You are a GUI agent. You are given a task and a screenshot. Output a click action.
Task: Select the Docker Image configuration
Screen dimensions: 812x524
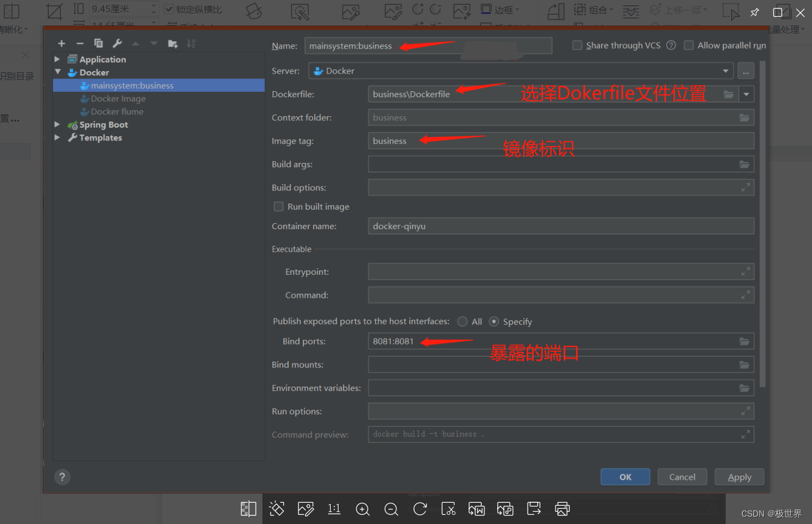tap(118, 98)
